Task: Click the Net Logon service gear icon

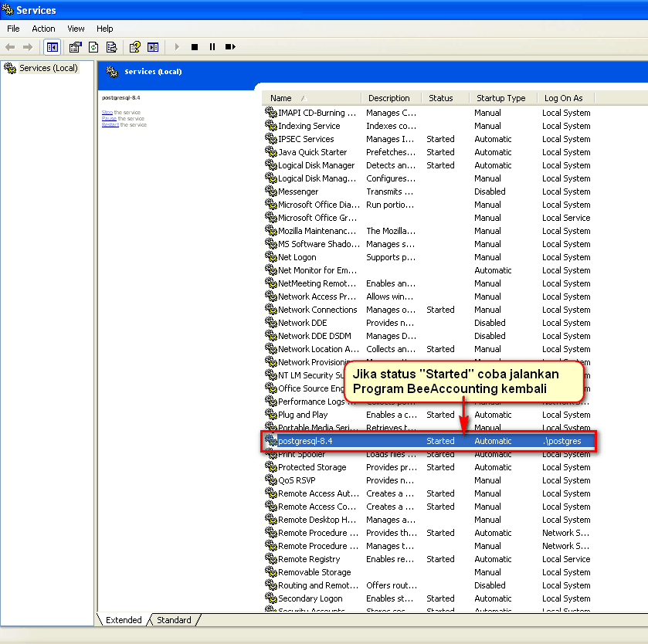Action: 270,257
